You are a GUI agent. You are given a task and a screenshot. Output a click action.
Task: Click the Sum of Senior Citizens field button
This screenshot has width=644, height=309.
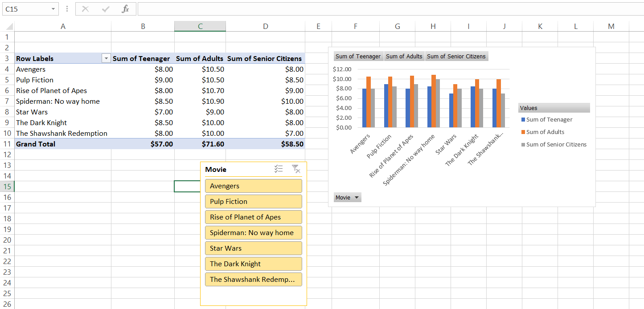tap(456, 56)
